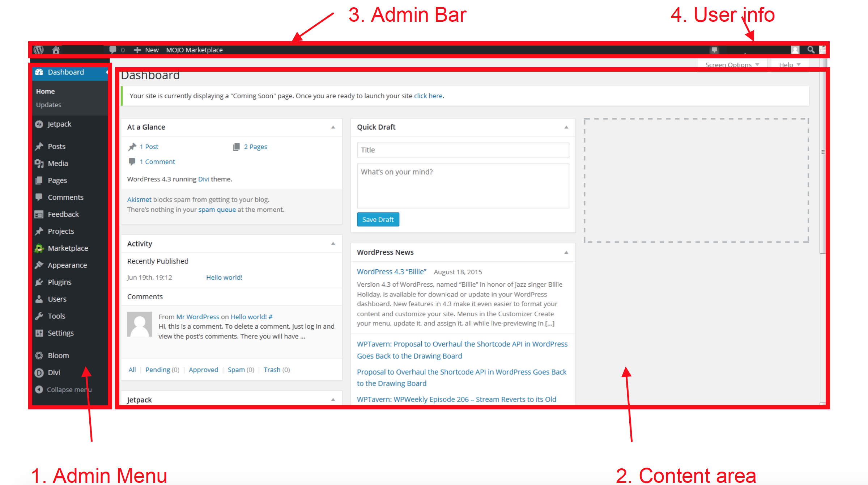Collapse the Activity widget
868x485 pixels.
[333, 244]
